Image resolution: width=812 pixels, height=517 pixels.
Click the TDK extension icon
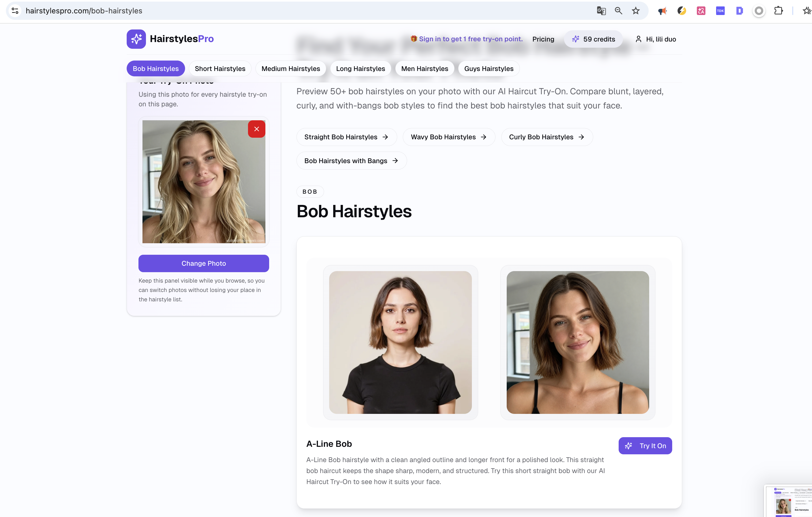(720, 11)
